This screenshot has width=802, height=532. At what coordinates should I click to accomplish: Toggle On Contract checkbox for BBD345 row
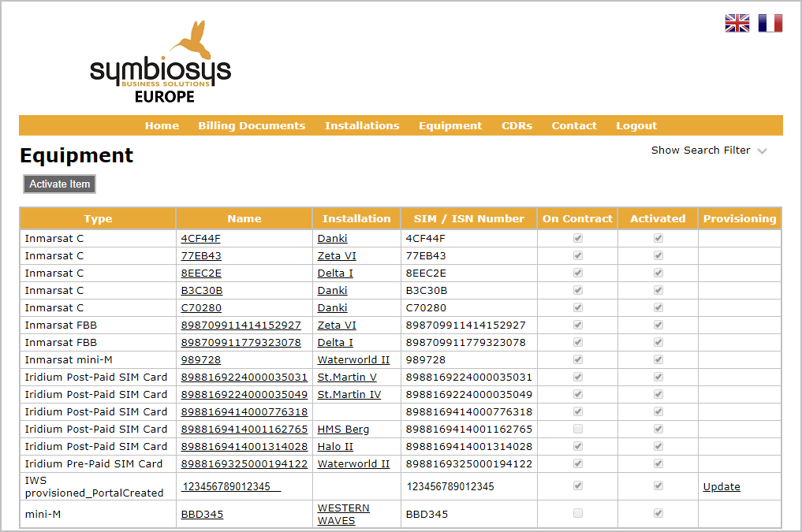578,514
